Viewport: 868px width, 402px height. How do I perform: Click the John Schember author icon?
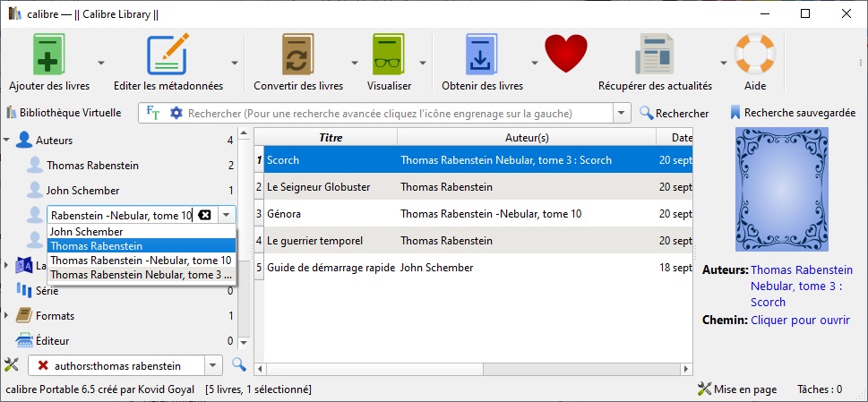pos(35,190)
